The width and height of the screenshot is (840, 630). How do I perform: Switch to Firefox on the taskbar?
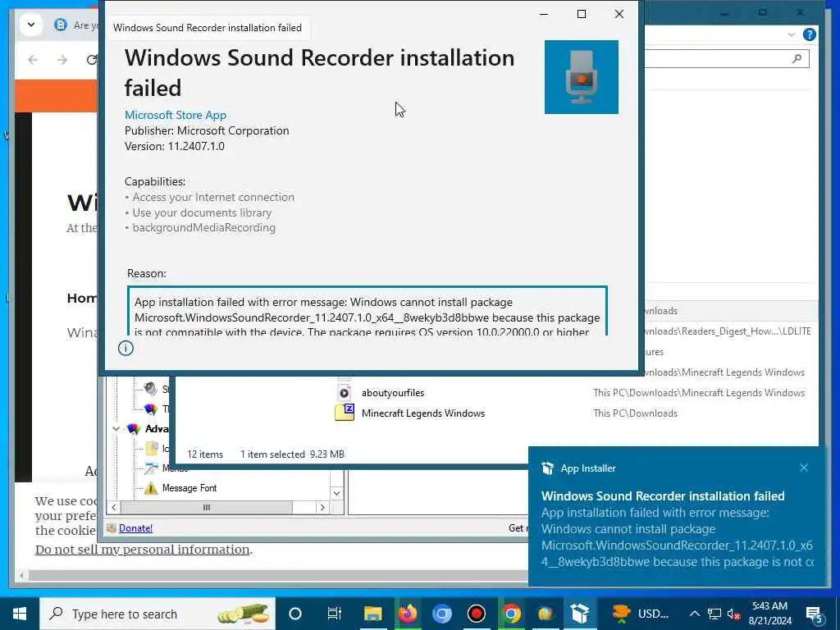(407, 614)
